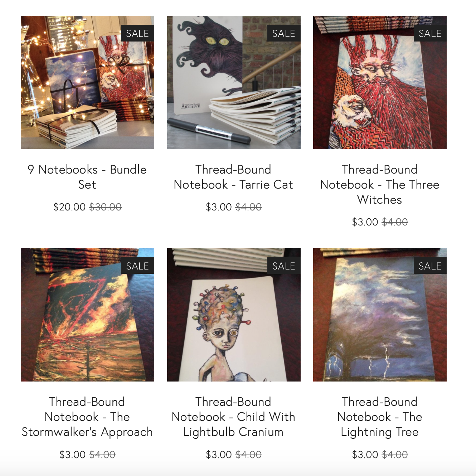Click the '9 Notebooks - Bundle Set' title
476x476 pixels.
click(x=87, y=177)
